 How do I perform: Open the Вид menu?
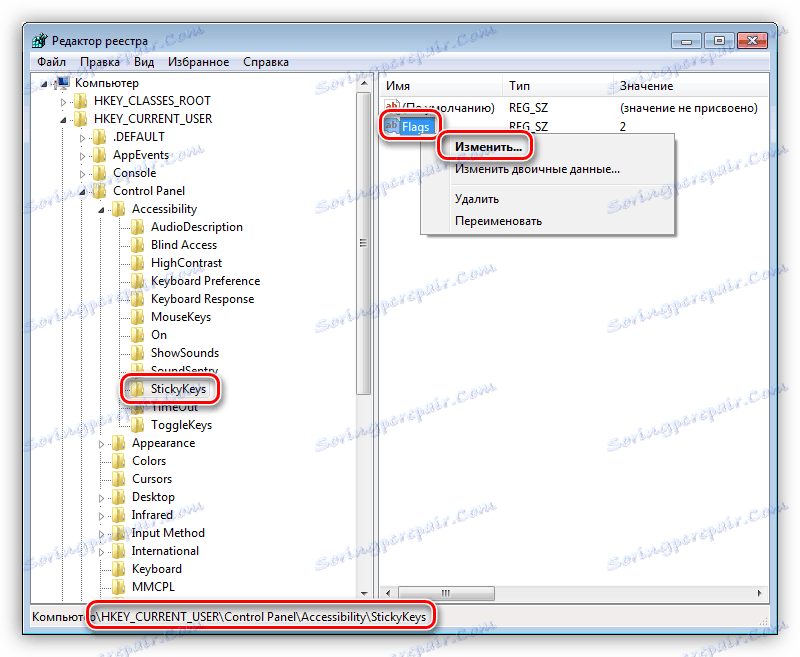click(144, 62)
